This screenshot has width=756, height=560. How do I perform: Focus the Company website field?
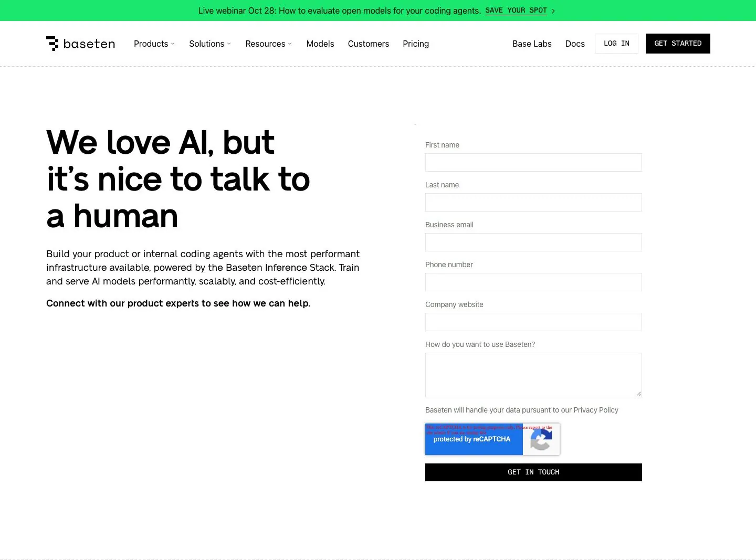click(x=533, y=322)
